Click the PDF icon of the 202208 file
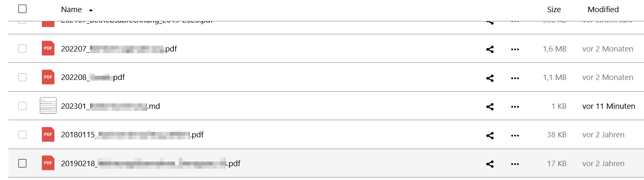The width and height of the screenshot is (644, 180). 48,77
